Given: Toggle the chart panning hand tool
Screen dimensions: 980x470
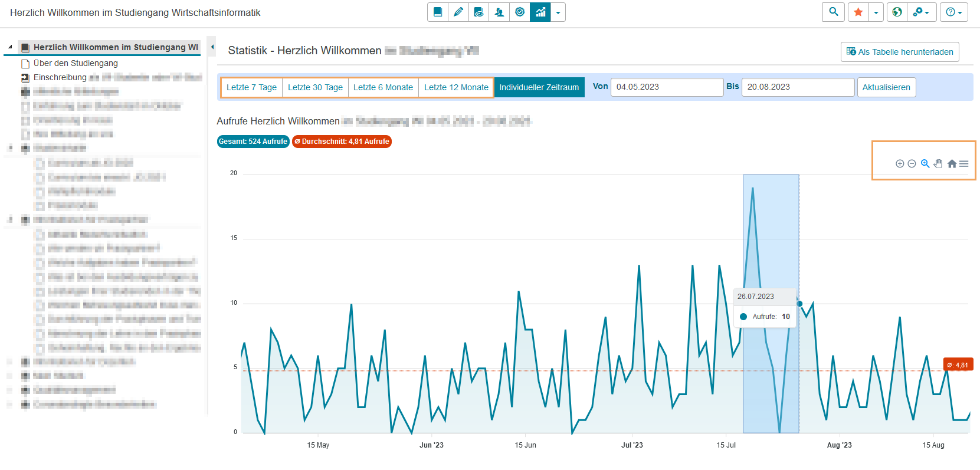Looking at the screenshot, I should coord(938,164).
